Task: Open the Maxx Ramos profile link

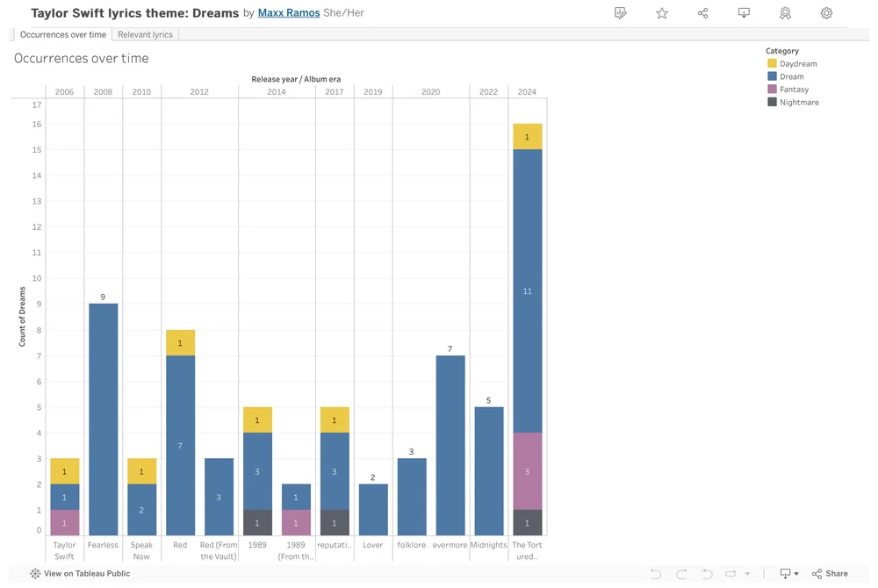Action: [288, 12]
